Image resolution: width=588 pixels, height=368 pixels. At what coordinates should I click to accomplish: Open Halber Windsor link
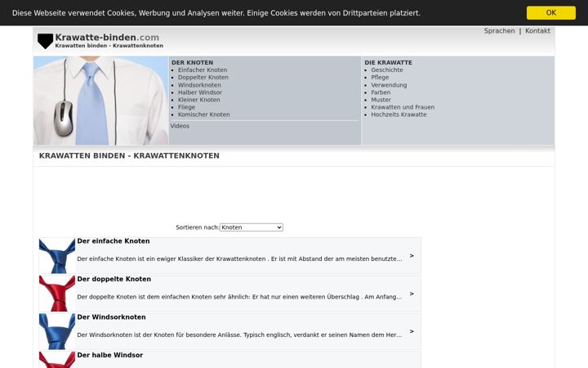pos(200,92)
